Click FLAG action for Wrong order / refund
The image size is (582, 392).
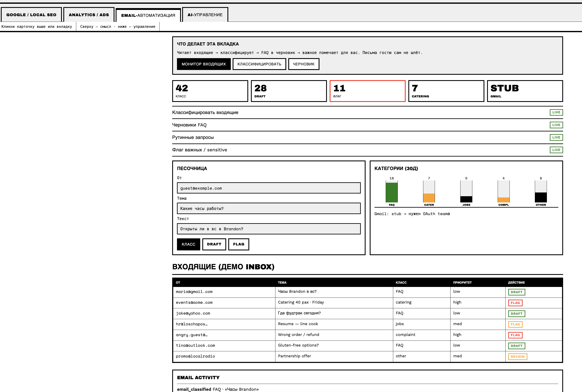(x=515, y=335)
